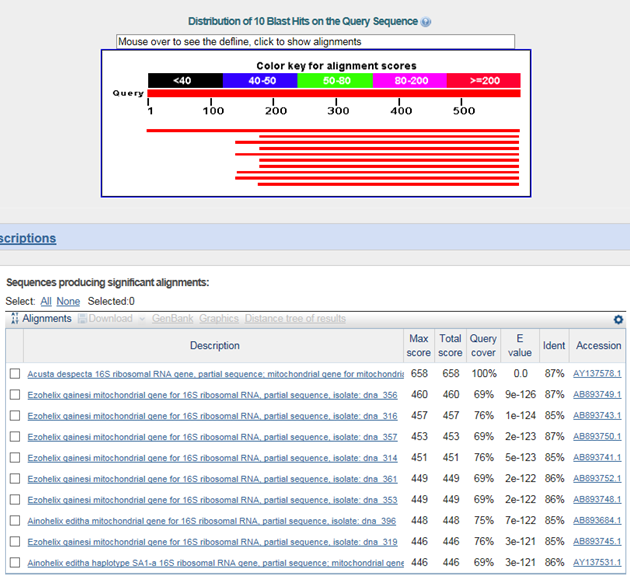Screen dimensions: 630x579
Task: Tick checkbox for isolate dna_314 row
Action: point(15,458)
